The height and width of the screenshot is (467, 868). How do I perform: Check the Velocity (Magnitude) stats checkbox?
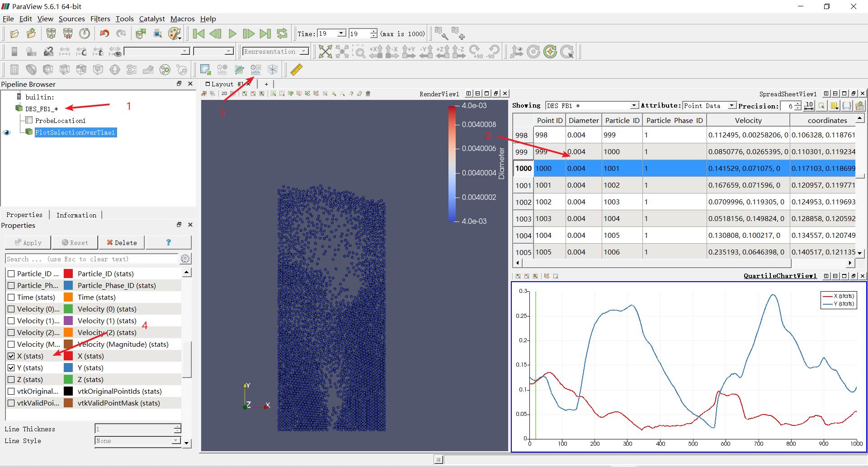click(x=11, y=344)
